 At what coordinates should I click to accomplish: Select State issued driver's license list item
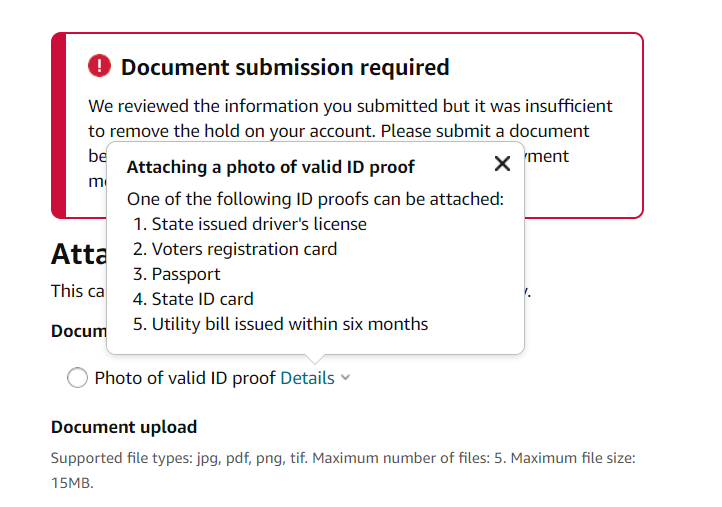pos(250,224)
